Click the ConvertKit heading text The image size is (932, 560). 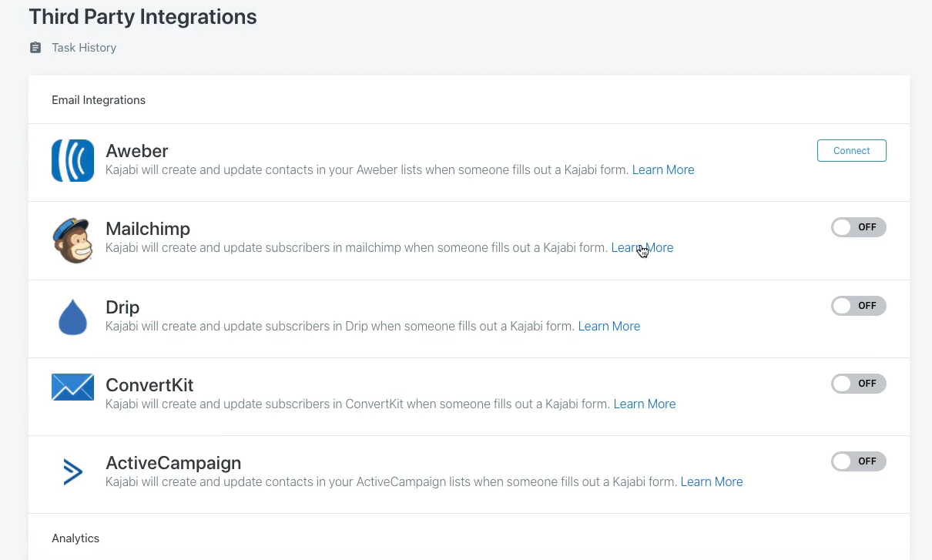point(149,385)
